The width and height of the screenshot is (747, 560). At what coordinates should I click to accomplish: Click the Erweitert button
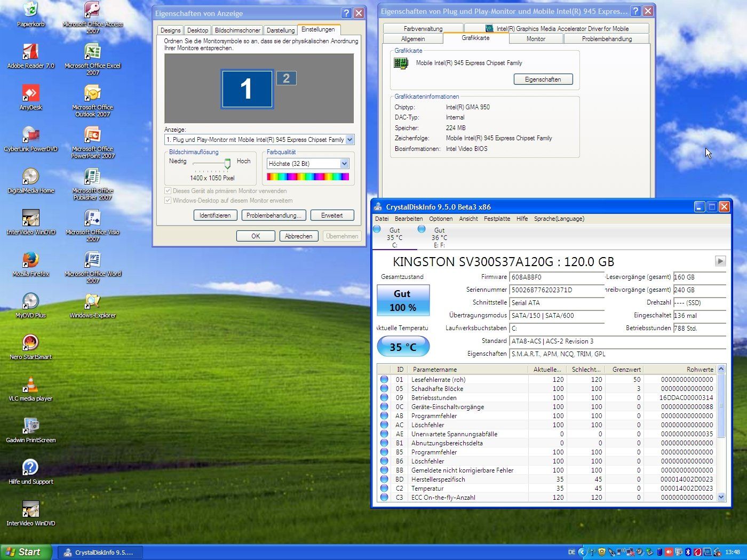click(332, 215)
